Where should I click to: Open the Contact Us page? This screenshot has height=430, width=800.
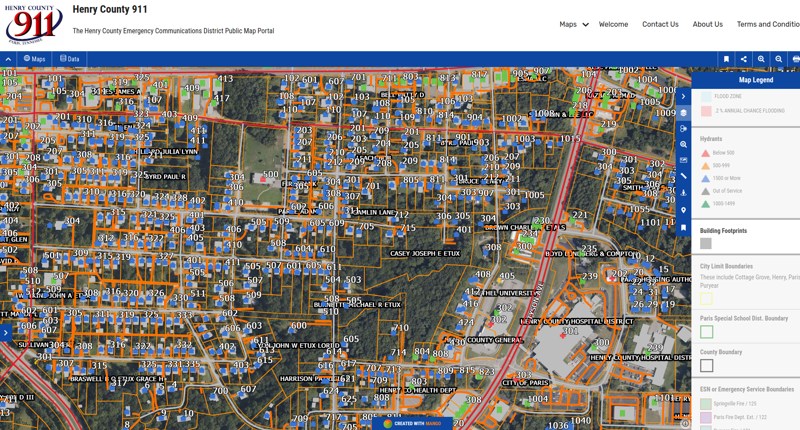pyautogui.click(x=660, y=24)
